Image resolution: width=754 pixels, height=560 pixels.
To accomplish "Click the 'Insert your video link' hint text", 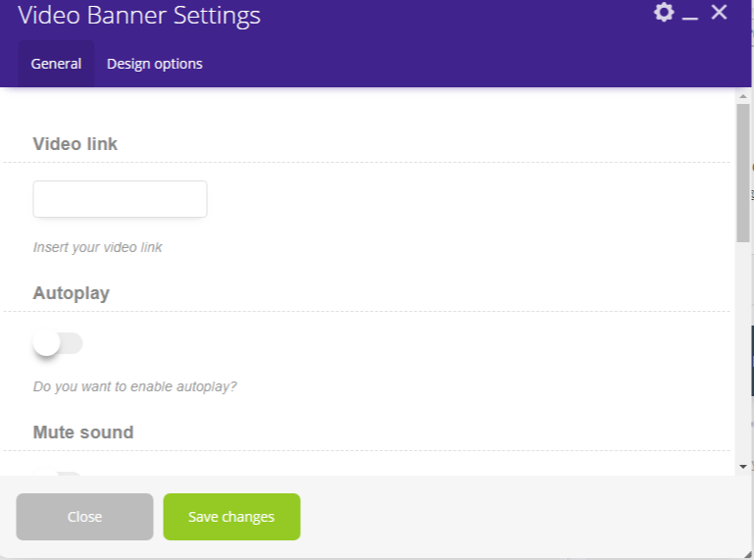I will [x=98, y=247].
